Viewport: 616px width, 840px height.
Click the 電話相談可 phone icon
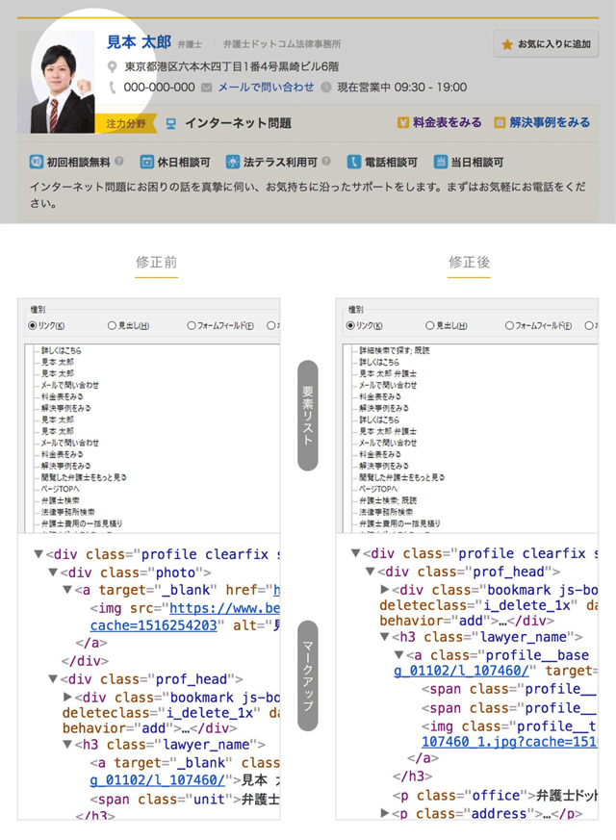(353, 163)
